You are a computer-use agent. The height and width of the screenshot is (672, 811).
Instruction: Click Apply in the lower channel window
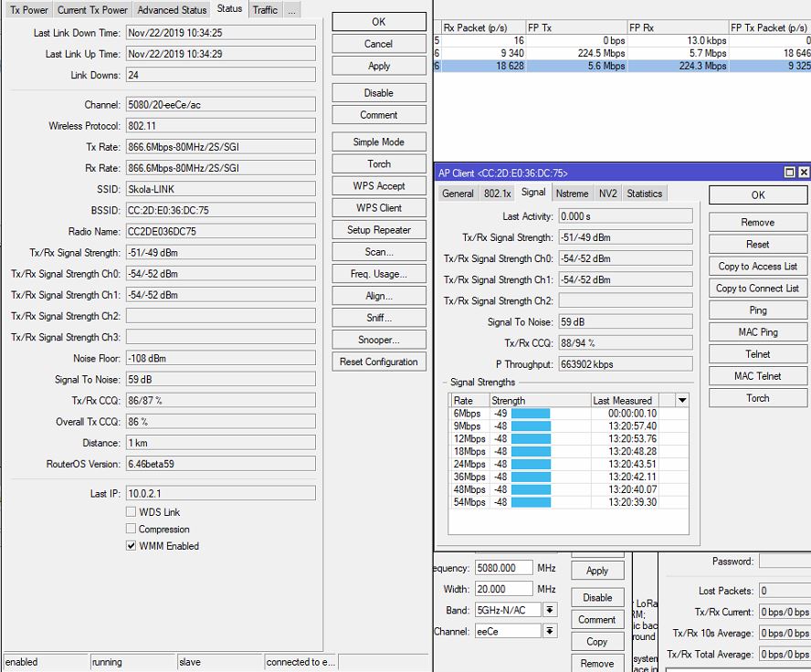597,571
